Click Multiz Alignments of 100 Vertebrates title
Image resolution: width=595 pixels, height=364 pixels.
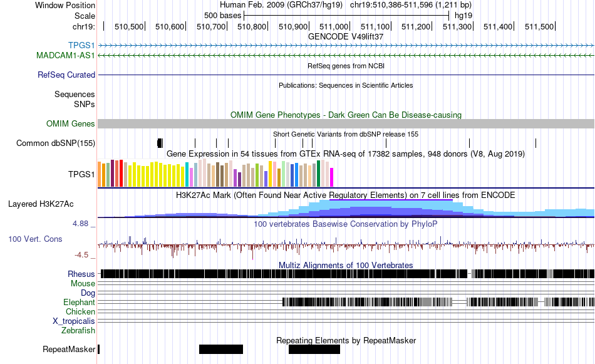(x=346, y=265)
